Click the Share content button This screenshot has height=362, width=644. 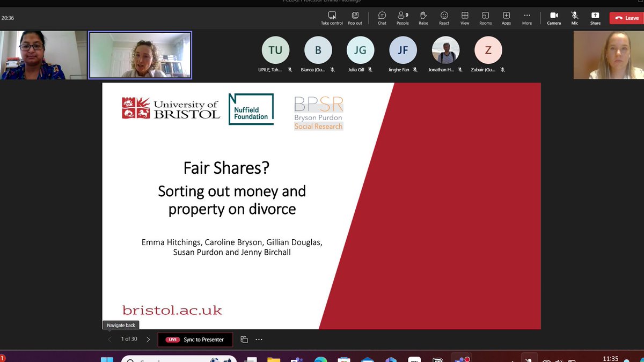[x=595, y=18]
